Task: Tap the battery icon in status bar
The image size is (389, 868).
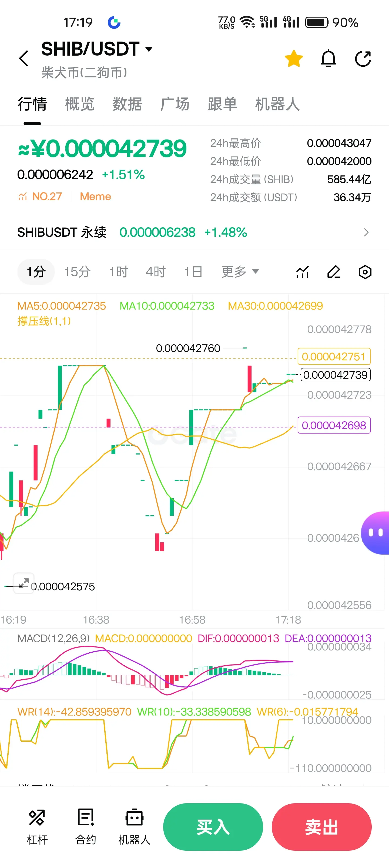Action: coord(317,22)
